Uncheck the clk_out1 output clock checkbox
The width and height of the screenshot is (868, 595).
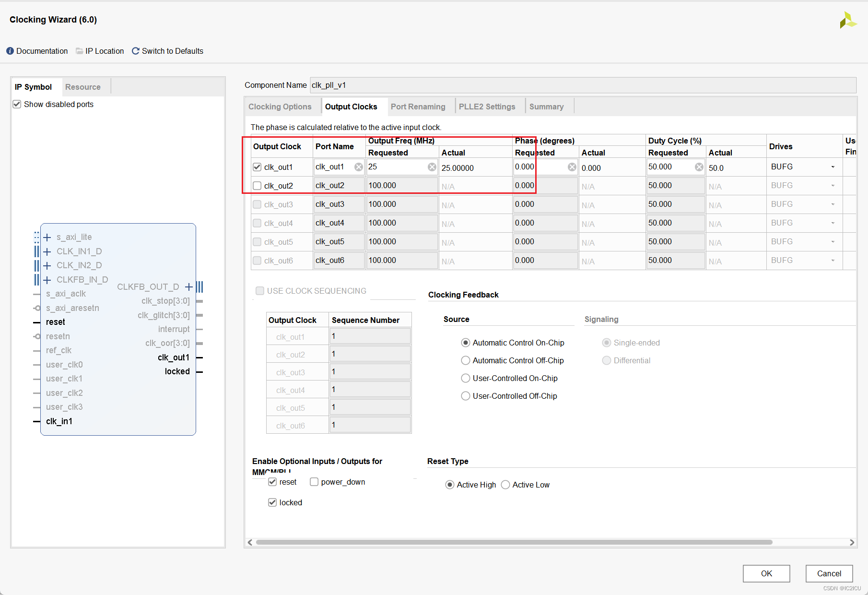click(257, 167)
